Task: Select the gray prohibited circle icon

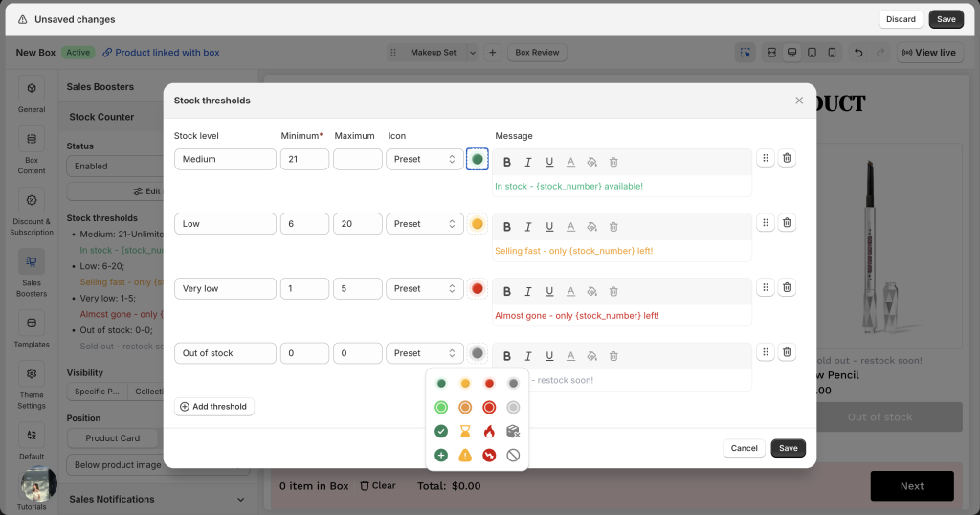Action: (x=513, y=456)
